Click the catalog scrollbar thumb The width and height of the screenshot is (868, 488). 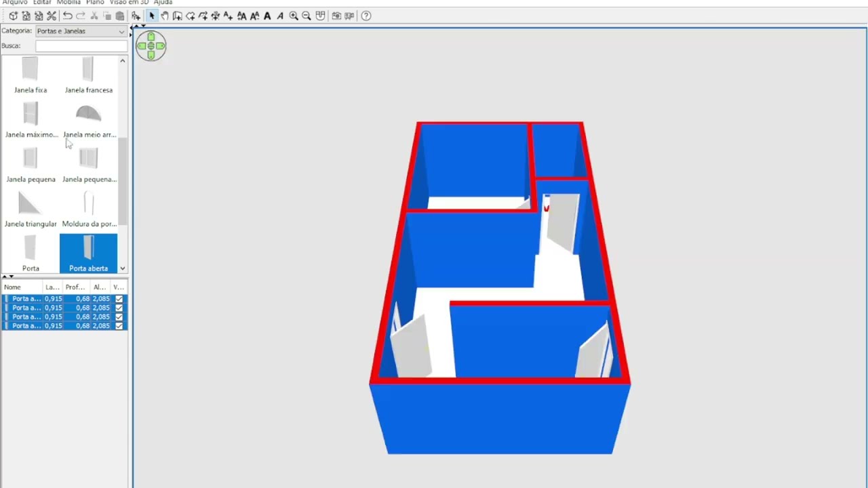click(123, 182)
